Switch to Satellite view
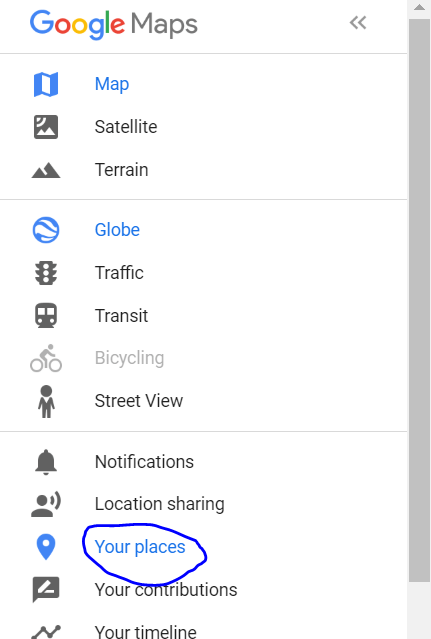This screenshot has width=431, height=639. 126,127
